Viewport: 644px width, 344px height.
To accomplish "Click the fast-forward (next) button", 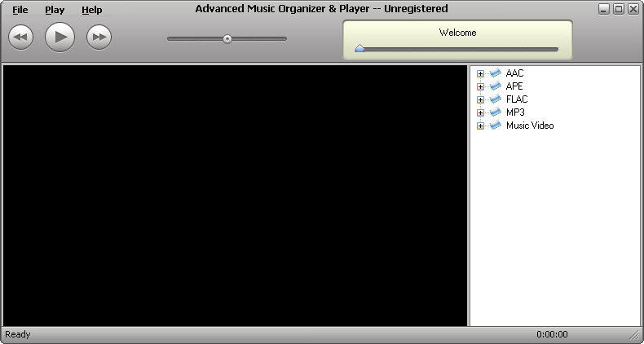I will [x=99, y=37].
